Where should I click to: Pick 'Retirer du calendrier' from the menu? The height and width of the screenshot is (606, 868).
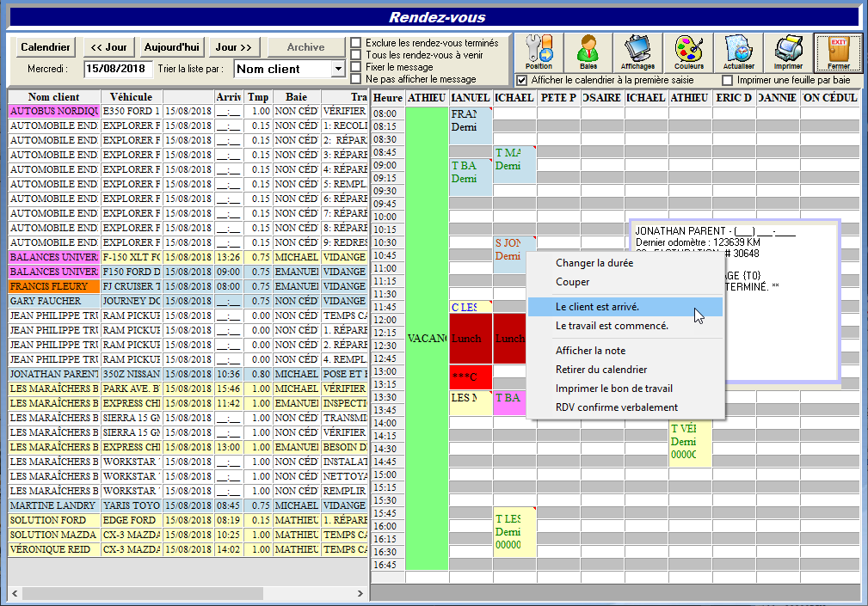click(625, 370)
